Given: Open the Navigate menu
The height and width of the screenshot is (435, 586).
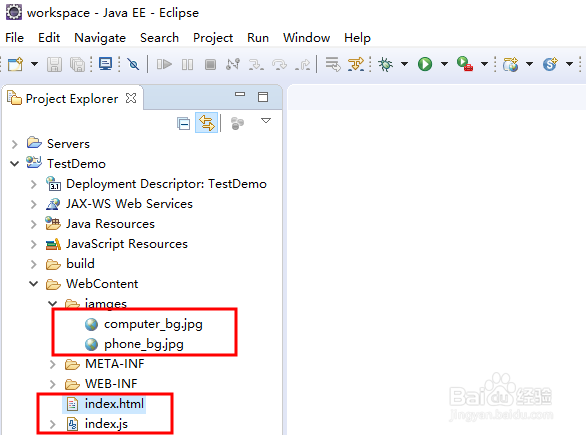Looking at the screenshot, I should coord(100,38).
